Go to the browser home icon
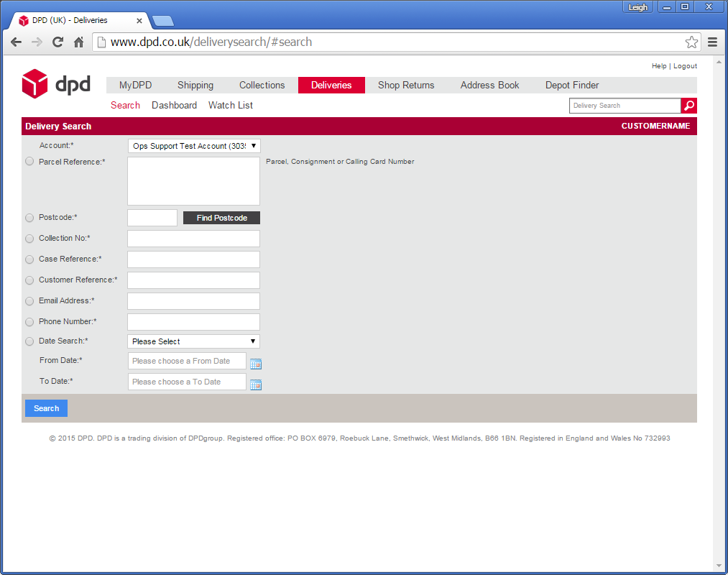This screenshot has height=575, width=728. (79, 42)
